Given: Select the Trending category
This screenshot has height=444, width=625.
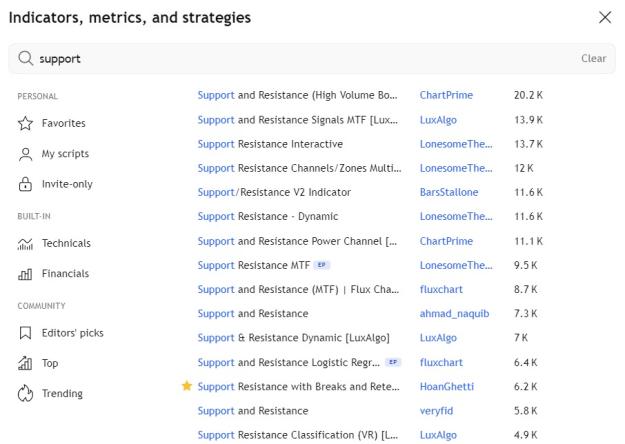Looking at the screenshot, I should tap(62, 393).
